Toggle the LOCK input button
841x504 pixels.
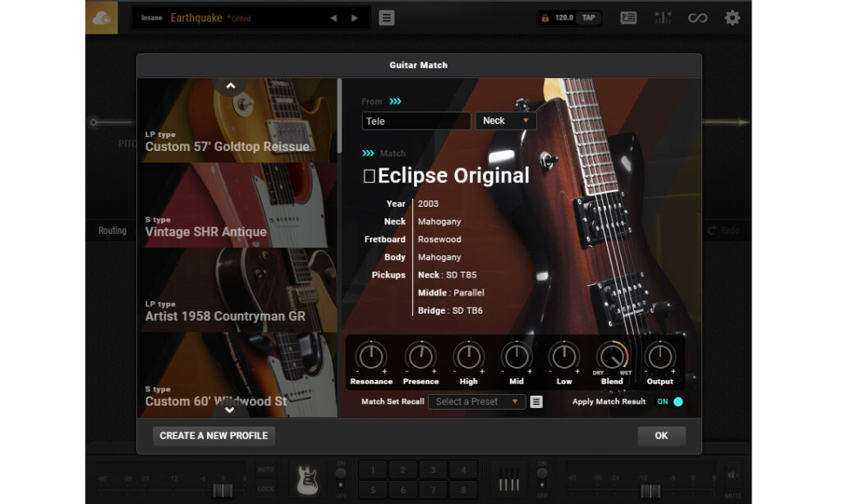coord(266,489)
